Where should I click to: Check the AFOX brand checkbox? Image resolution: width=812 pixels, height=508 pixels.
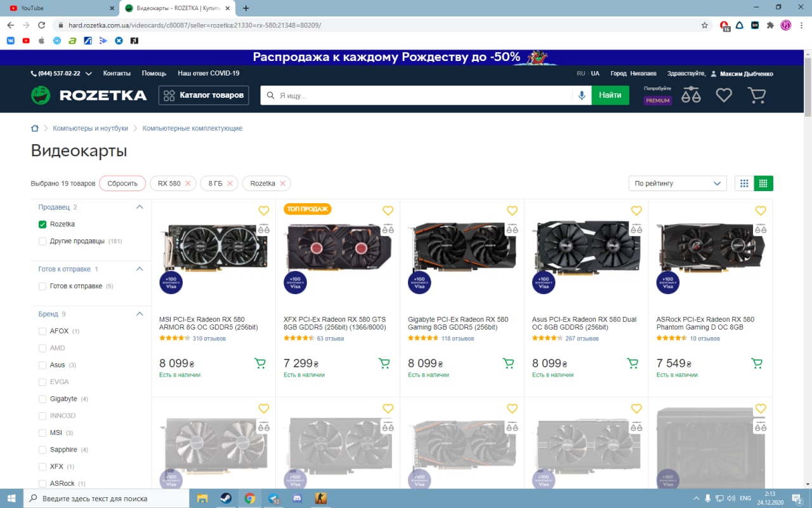[x=43, y=331]
